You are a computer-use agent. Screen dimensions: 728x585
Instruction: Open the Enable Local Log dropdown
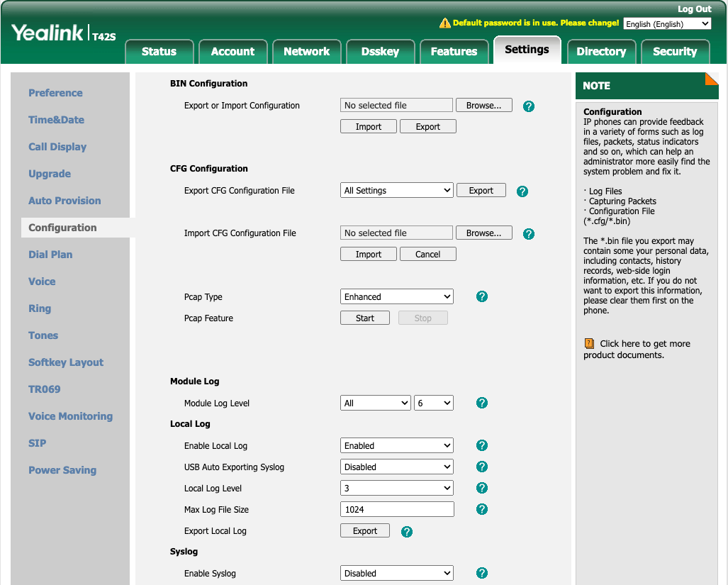tap(397, 446)
